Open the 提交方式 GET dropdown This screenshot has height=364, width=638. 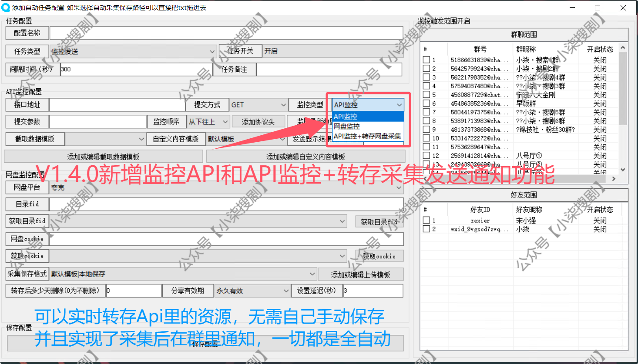[x=259, y=105]
